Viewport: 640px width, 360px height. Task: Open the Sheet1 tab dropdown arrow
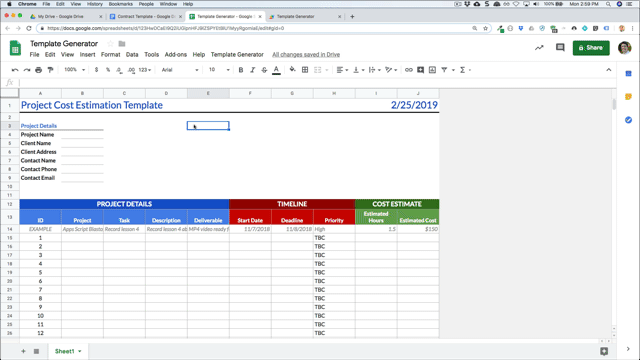pyautogui.click(x=80, y=351)
